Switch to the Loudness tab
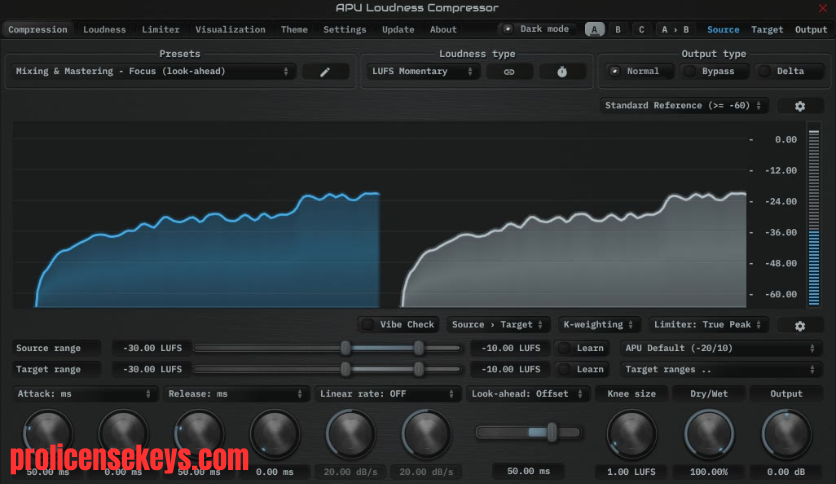The height and width of the screenshot is (484, 836). pos(104,30)
